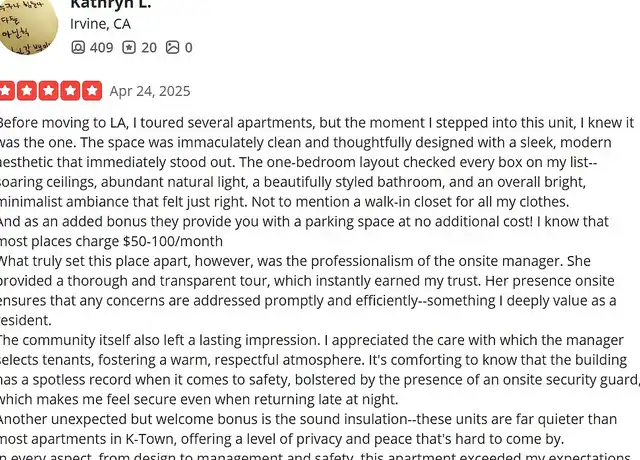The image size is (640, 460).
Task: Click the text '$50-100/month'
Action: (x=173, y=241)
